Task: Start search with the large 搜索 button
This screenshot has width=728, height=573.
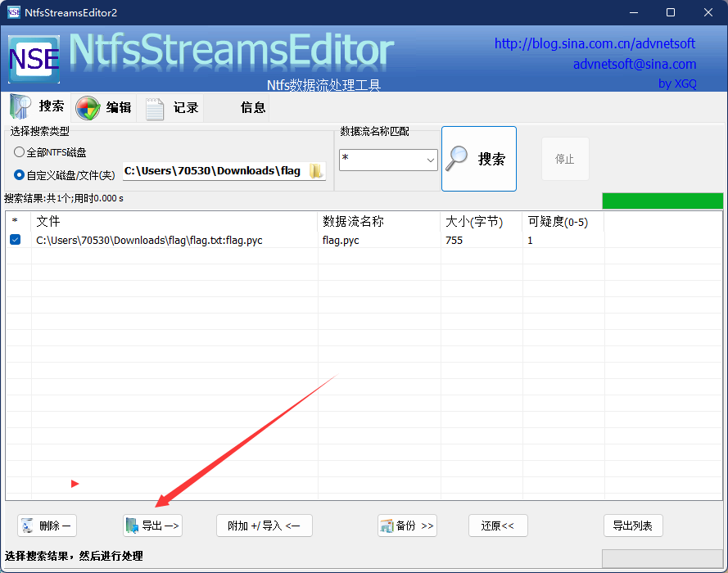Action: 479,159
